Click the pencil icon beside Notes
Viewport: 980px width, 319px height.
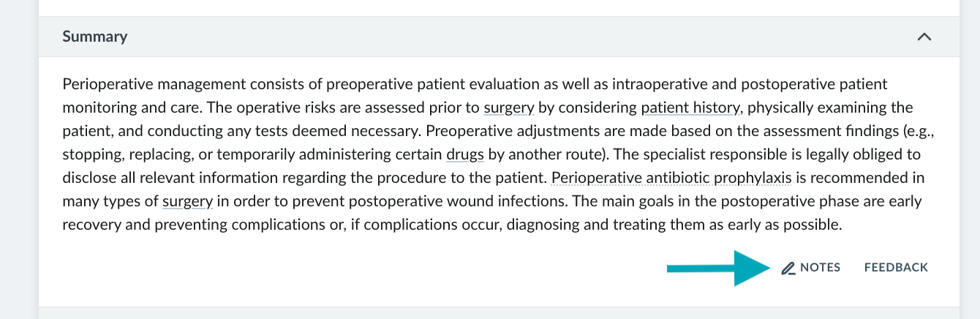[x=788, y=268]
